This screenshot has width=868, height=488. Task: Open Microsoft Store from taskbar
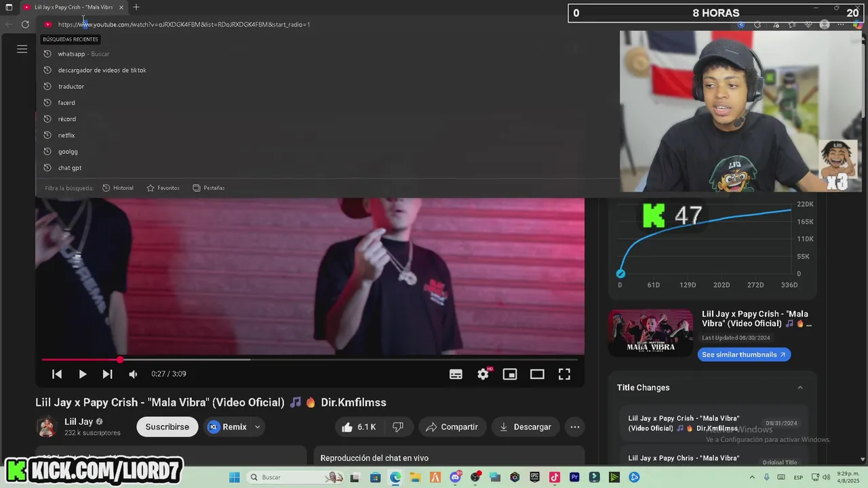tap(375, 477)
